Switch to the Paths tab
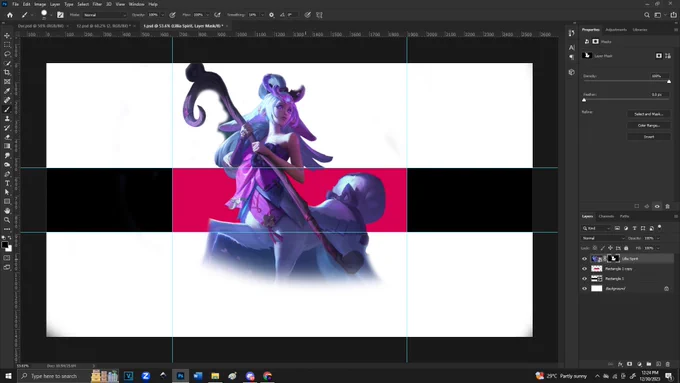Screen dimensions: 680x383 [624, 216]
